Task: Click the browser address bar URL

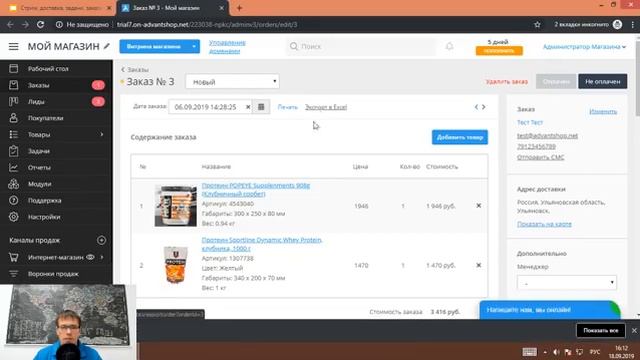Action: 207,24
